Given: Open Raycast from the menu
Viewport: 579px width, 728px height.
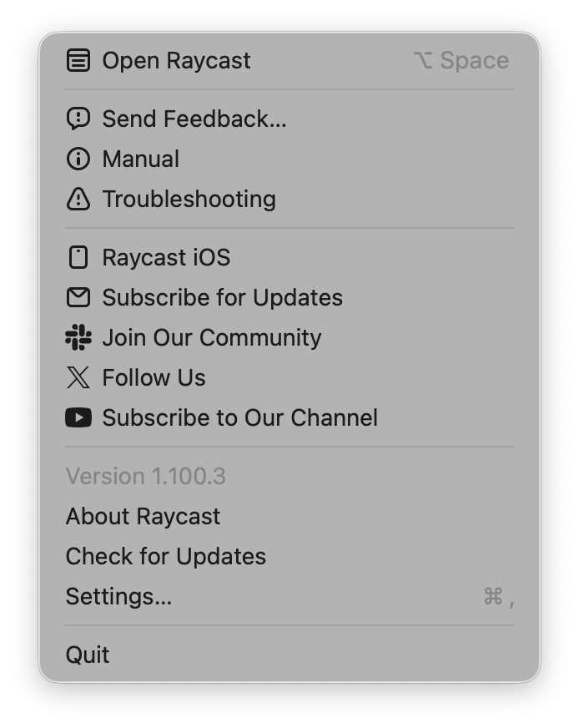Looking at the screenshot, I should 289,60.
